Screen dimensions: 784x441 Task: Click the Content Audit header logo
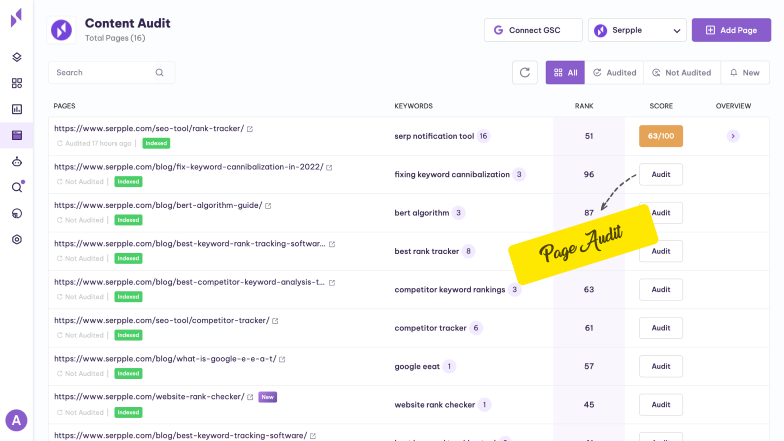tap(61, 30)
